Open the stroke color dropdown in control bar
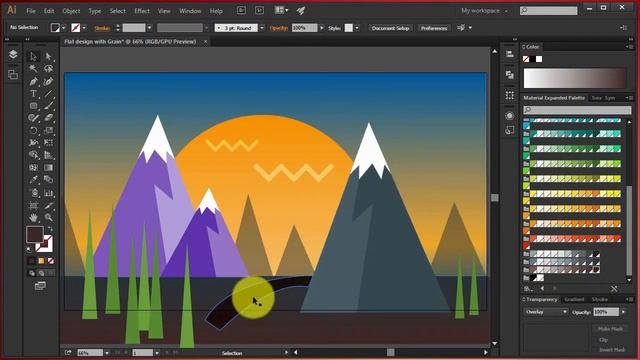Screen dimensions: 640x360 click(84, 28)
